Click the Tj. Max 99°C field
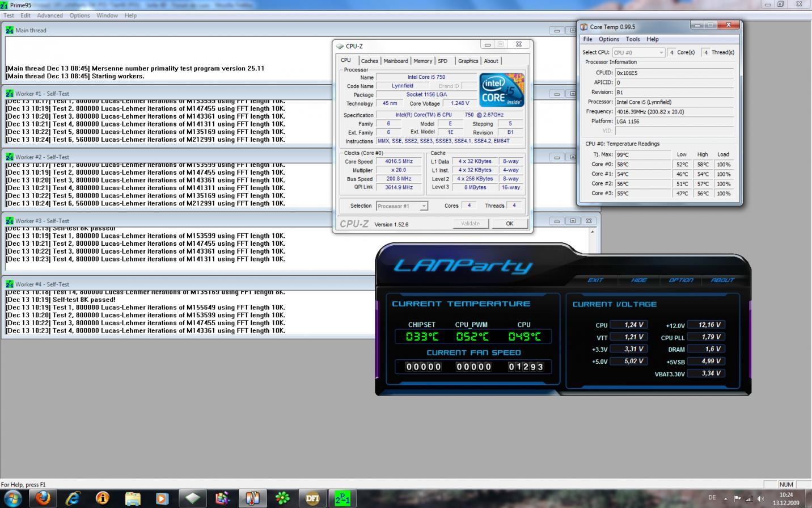 [x=643, y=154]
